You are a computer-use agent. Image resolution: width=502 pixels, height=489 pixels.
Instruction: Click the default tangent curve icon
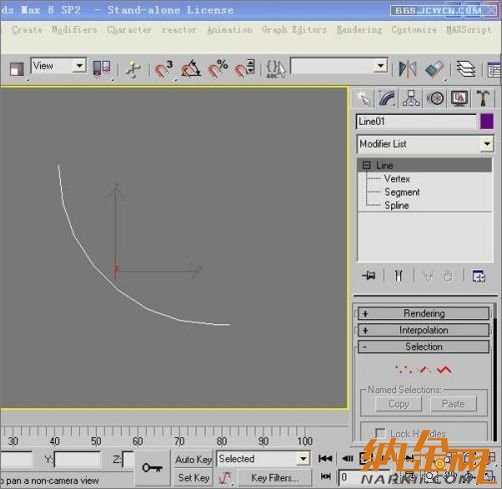coord(225,478)
